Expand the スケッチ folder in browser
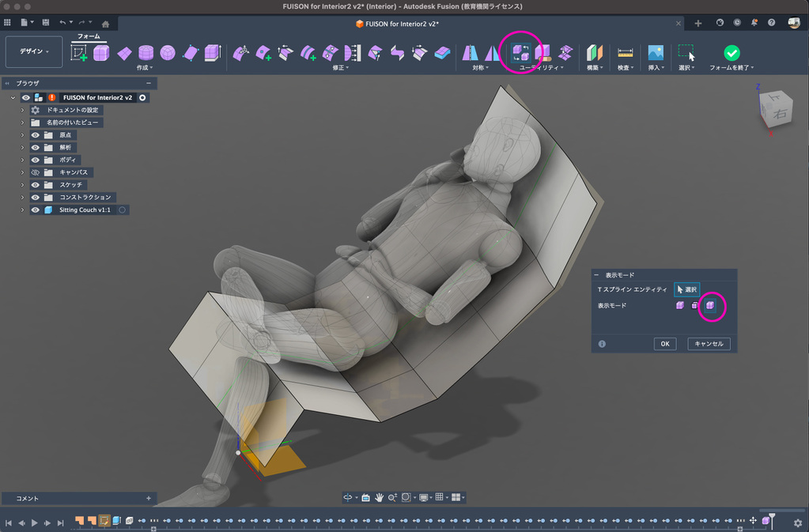Screen dimensions: 809x532 point(23,185)
